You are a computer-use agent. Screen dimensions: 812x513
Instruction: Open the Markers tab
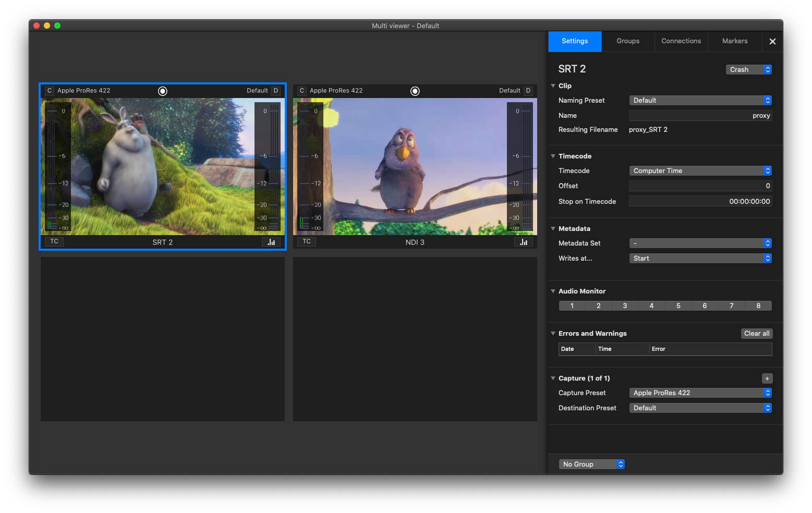[735, 41]
